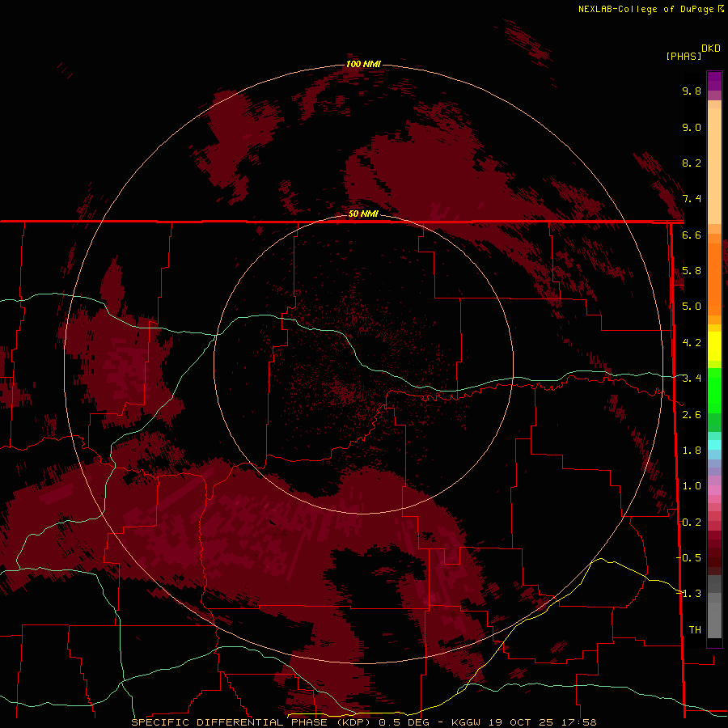Click the -1.3 value on the color scale

688,594
